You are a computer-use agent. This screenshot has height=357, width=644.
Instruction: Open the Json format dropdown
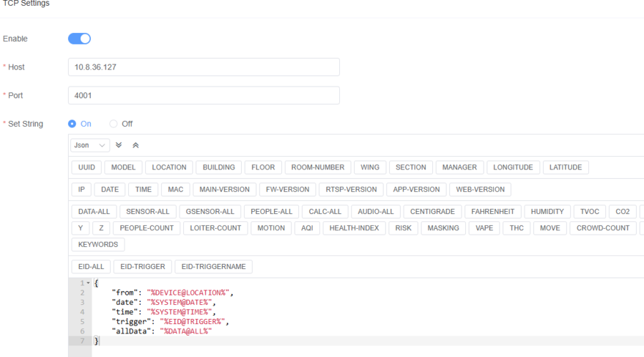tap(90, 145)
